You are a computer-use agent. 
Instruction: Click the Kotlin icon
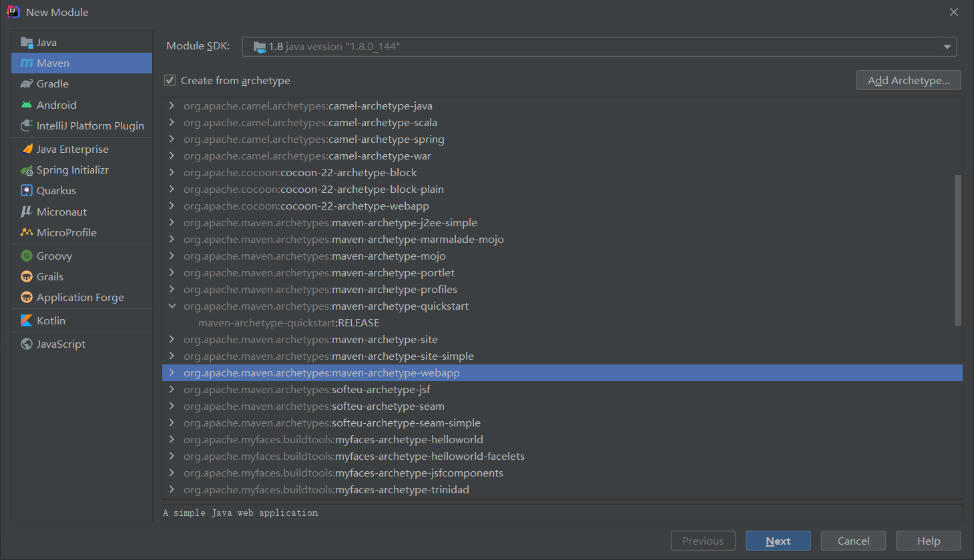click(27, 320)
